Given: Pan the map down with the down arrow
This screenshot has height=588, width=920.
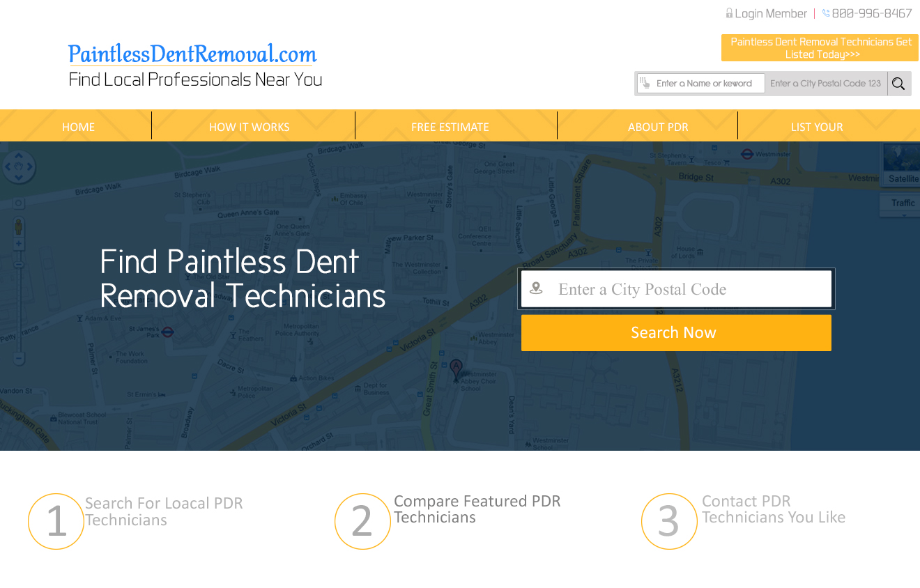Looking at the screenshot, I should point(19,178).
